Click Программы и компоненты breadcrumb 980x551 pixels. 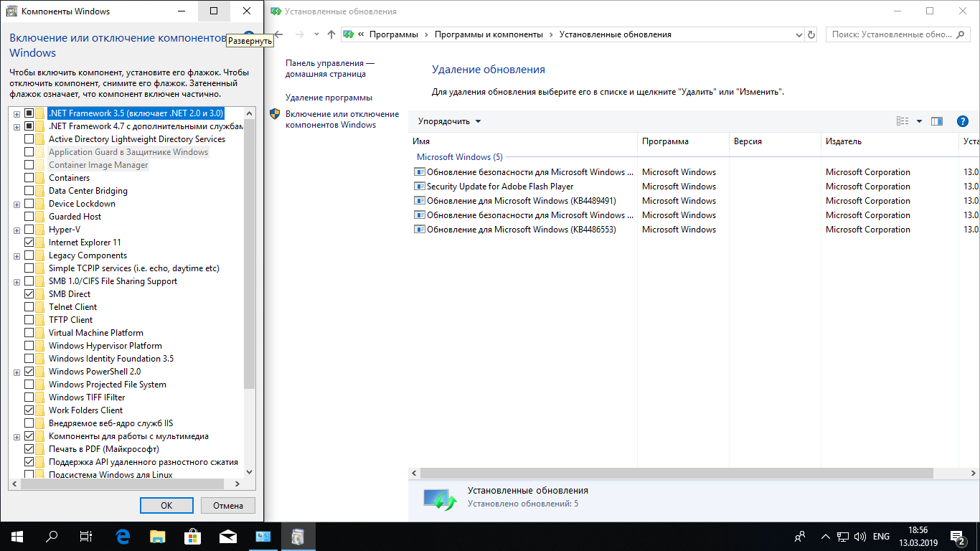489,34
